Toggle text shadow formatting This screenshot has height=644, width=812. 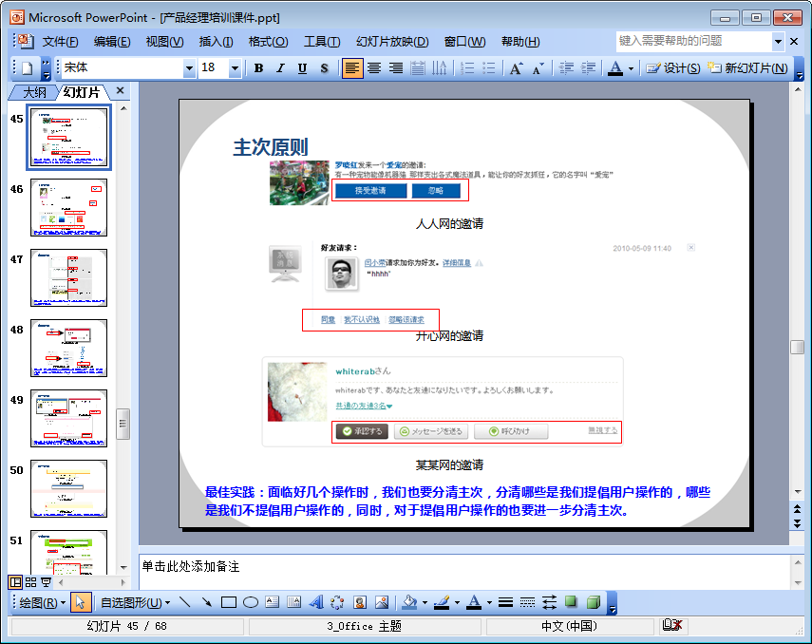[324, 67]
